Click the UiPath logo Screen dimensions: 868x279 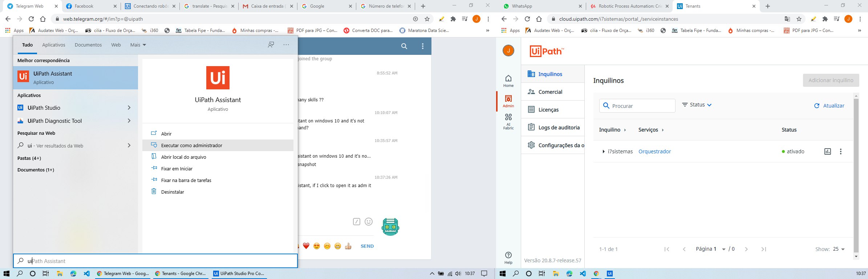pyautogui.click(x=547, y=52)
